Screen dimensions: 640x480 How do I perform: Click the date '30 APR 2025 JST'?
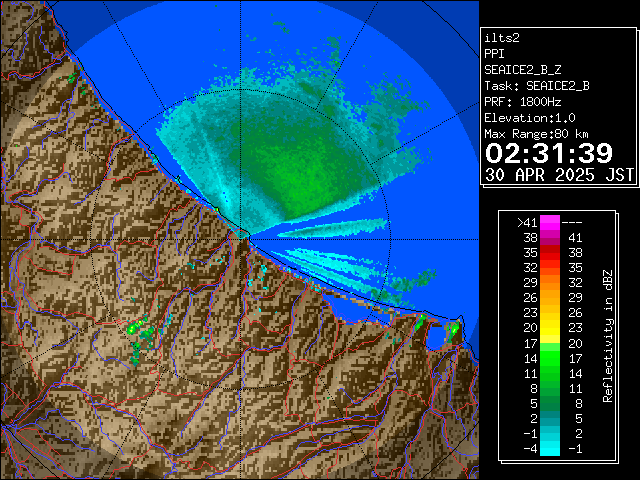click(x=559, y=175)
